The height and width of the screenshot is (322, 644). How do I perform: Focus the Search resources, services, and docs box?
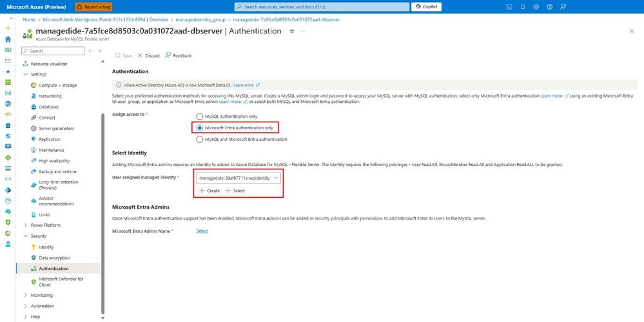pyautogui.click(x=322, y=7)
